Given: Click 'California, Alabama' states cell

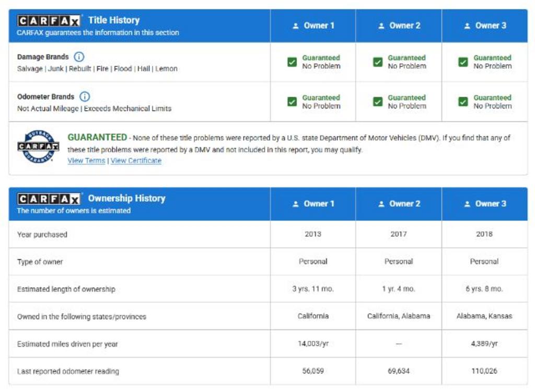Looking at the screenshot, I should [399, 316].
